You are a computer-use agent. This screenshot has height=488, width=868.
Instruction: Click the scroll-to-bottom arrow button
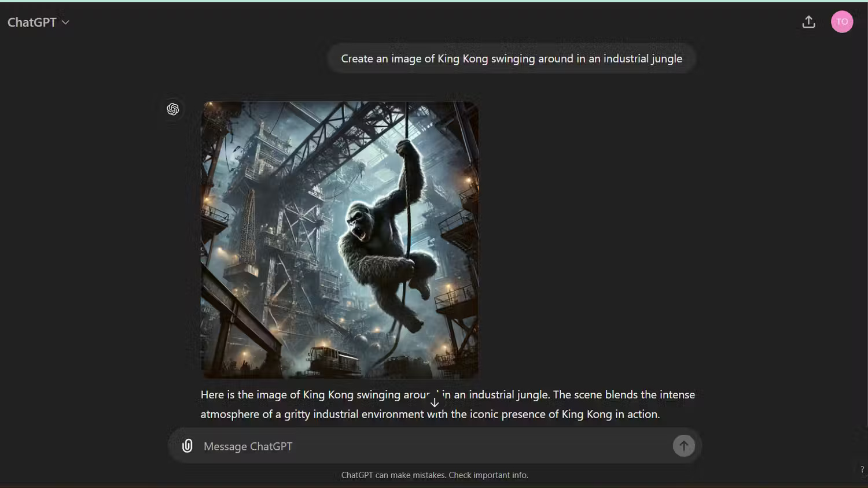435,402
